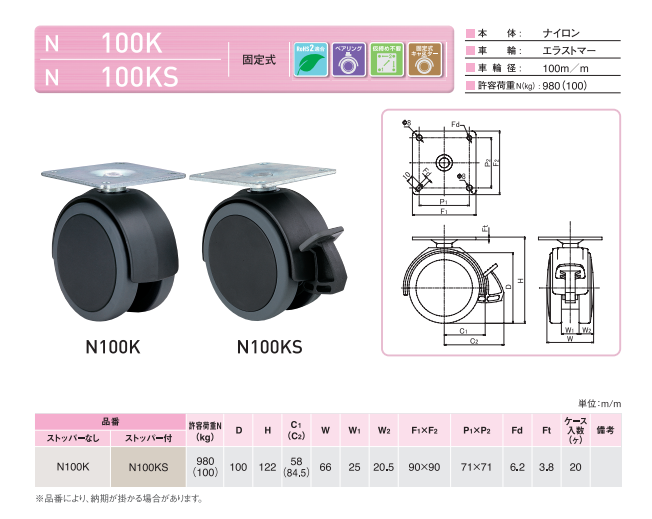Click the pink bullet beside 許容荷重N
The width and height of the screenshot is (652, 519).
pos(471,87)
